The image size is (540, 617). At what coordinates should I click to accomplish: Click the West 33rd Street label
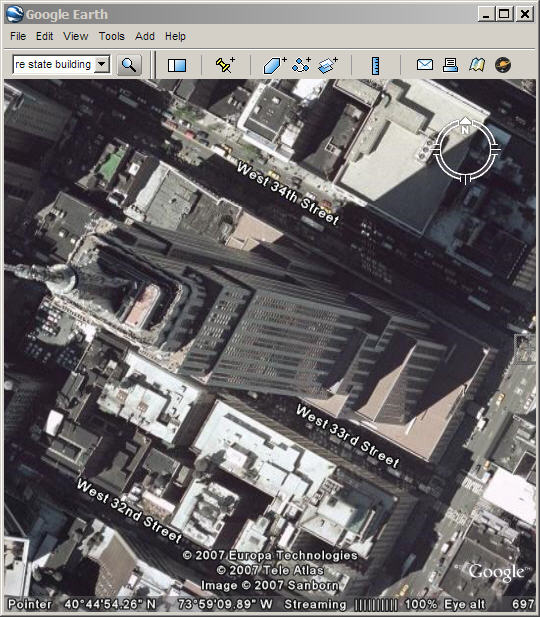(x=348, y=436)
